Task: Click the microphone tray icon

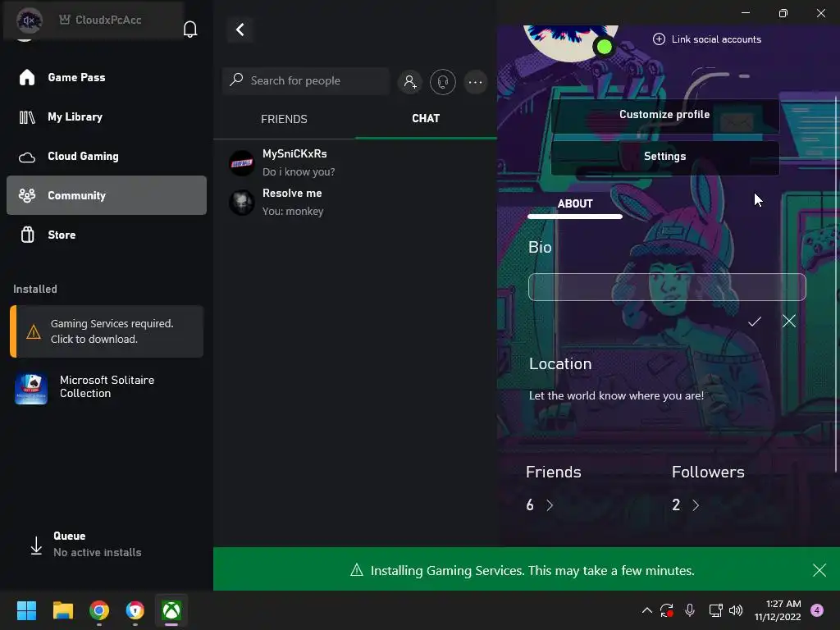Action: (x=690, y=610)
